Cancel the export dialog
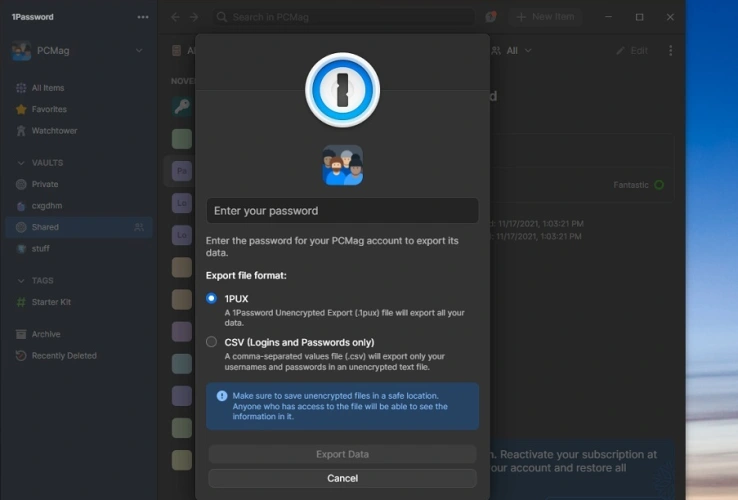The height and width of the screenshot is (500, 738). (x=342, y=478)
